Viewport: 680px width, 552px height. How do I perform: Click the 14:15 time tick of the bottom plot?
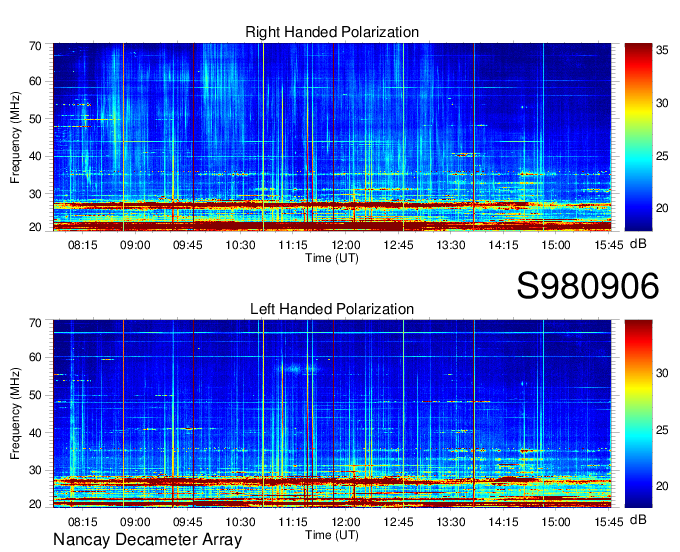(x=503, y=522)
